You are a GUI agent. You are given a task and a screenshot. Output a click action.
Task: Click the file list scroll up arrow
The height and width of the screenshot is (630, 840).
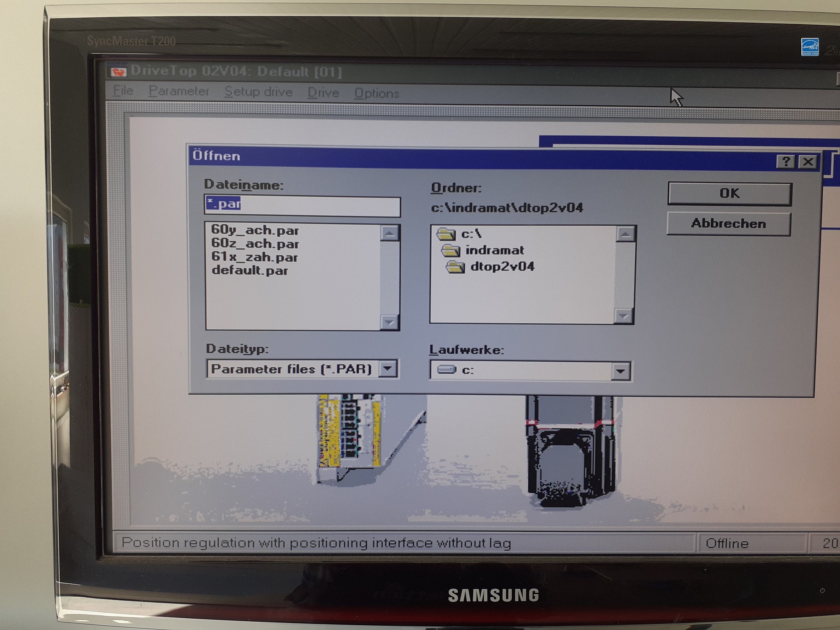click(x=389, y=233)
